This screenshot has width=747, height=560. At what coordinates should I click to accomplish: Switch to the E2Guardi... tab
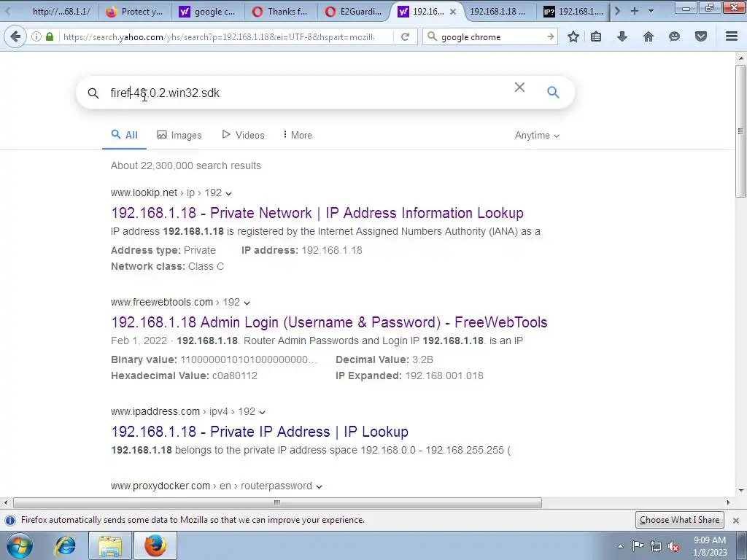tap(354, 12)
